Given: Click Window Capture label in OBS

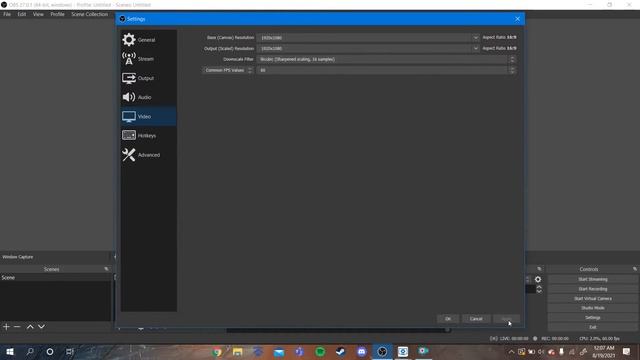Looking at the screenshot, I should pos(18,257).
